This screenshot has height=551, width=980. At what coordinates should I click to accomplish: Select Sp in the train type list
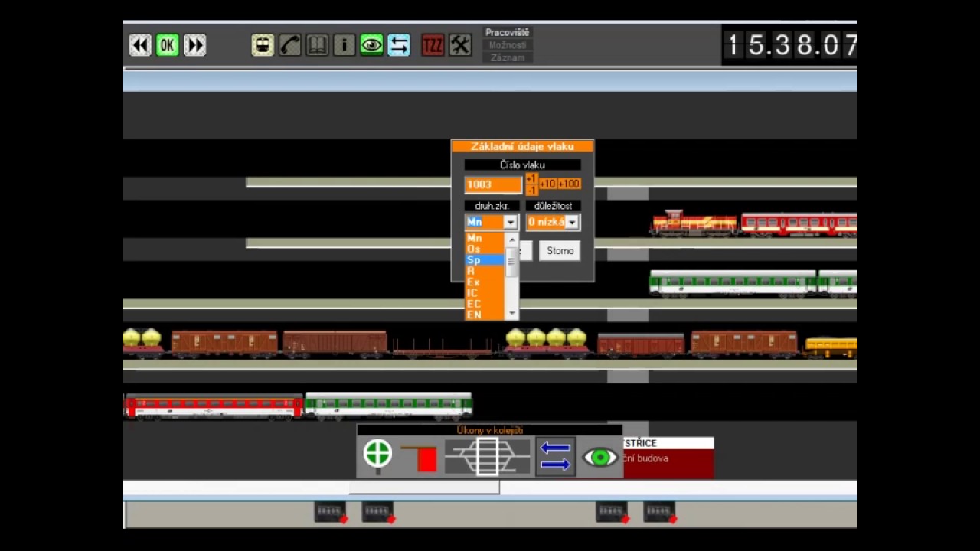(485, 260)
